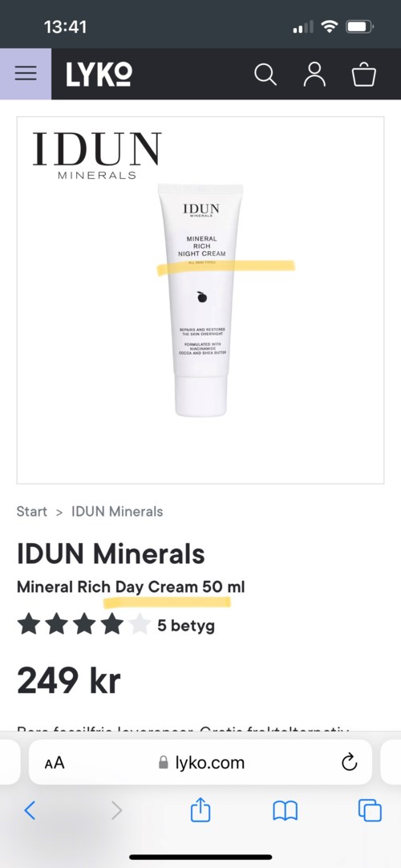
Task: Select the lyko.com address bar
Action: pos(200,762)
